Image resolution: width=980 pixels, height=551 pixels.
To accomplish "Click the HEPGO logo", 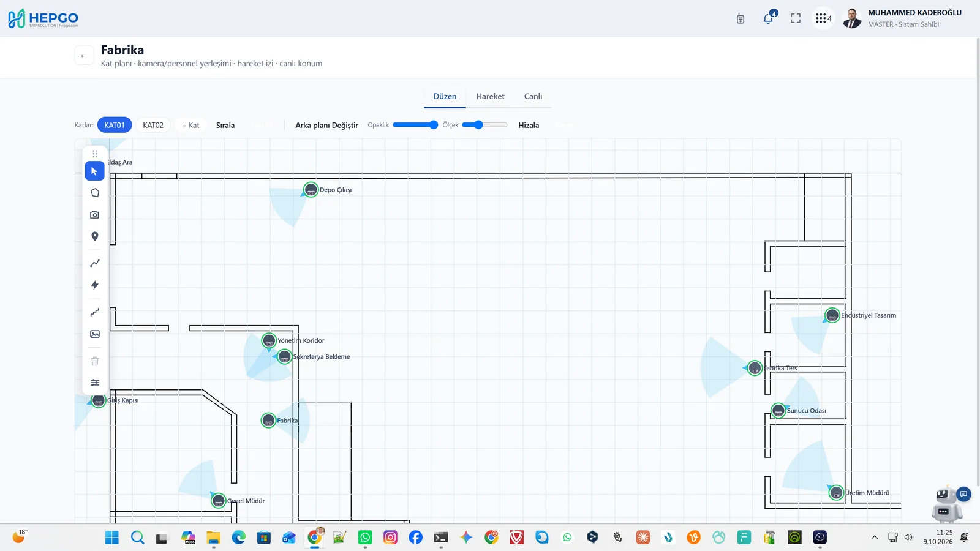I will [43, 18].
